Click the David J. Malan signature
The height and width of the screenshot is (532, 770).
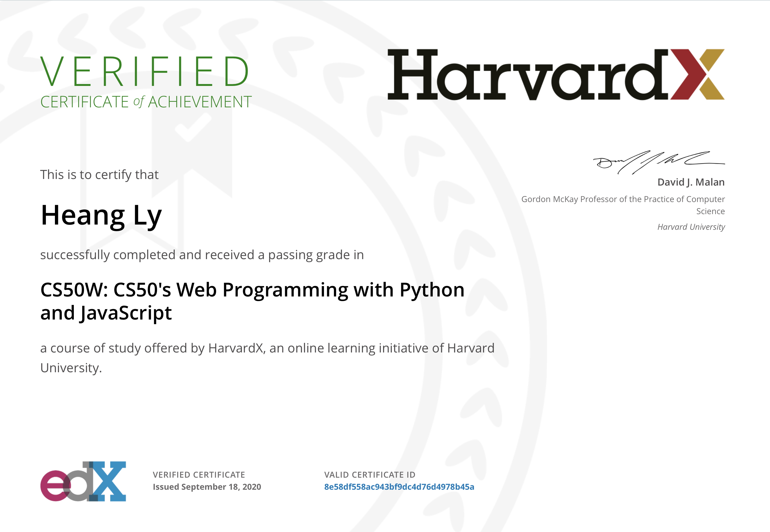click(x=659, y=162)
